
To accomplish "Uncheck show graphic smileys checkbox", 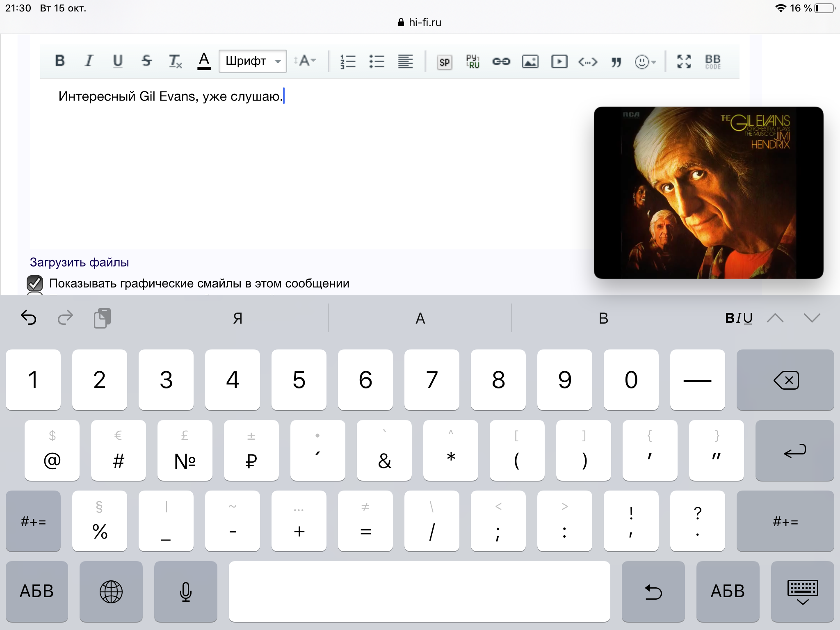I will [35, 283].
